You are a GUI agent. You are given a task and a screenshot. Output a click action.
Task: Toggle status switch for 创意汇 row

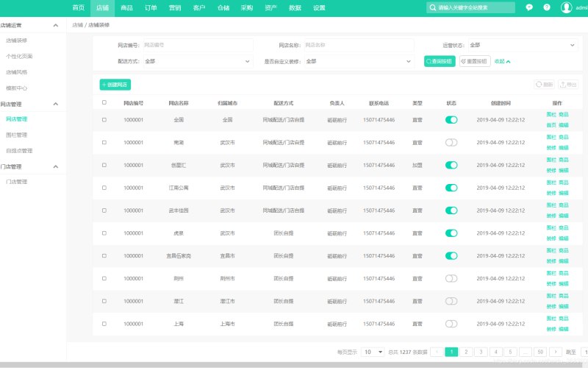451,165
